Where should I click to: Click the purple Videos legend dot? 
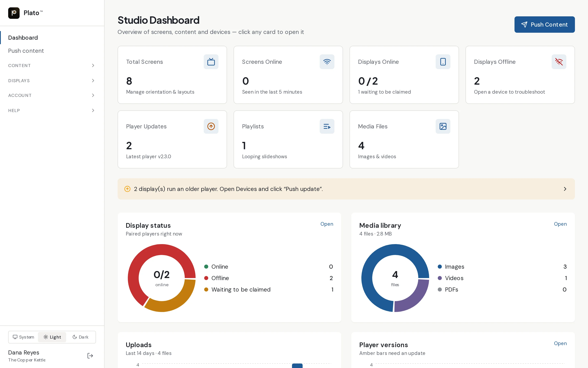(x=440, y=278)
